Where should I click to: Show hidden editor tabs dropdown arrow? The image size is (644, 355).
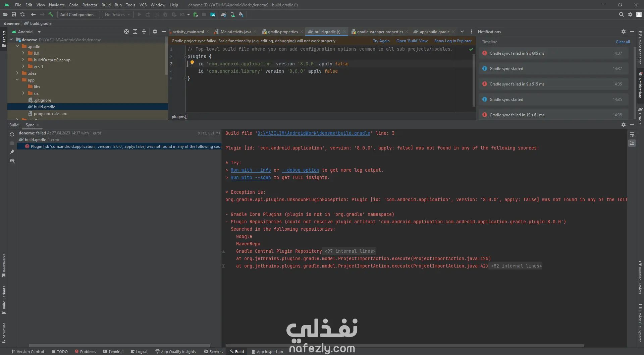(462, 32)
